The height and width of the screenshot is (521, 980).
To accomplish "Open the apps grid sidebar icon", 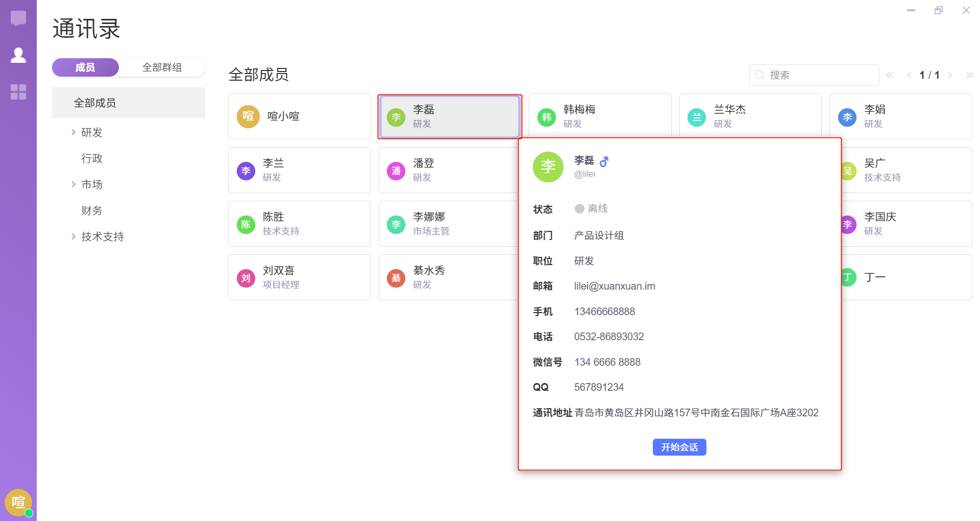I will pos(18,92).
